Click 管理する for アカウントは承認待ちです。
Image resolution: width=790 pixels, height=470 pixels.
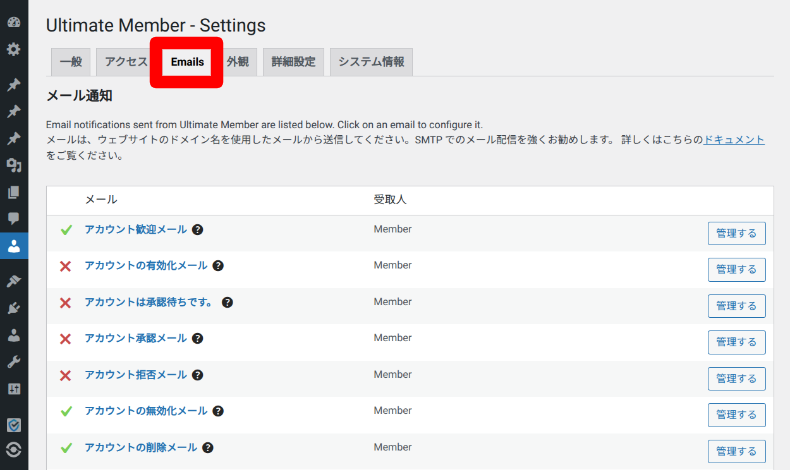737,306
